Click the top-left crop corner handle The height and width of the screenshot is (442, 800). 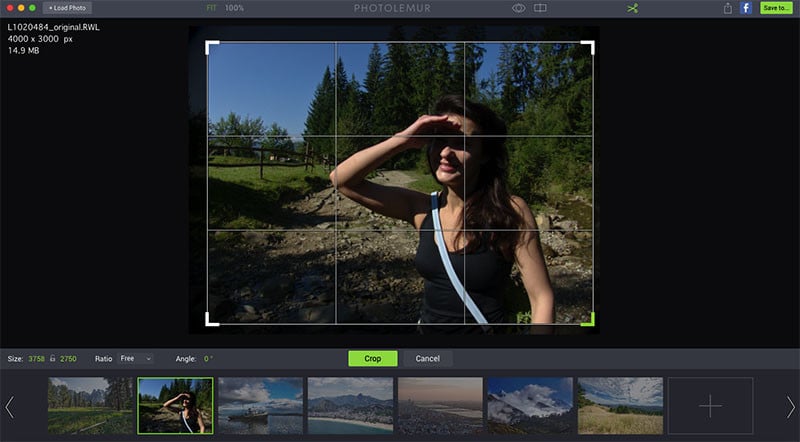click(212, 47)
